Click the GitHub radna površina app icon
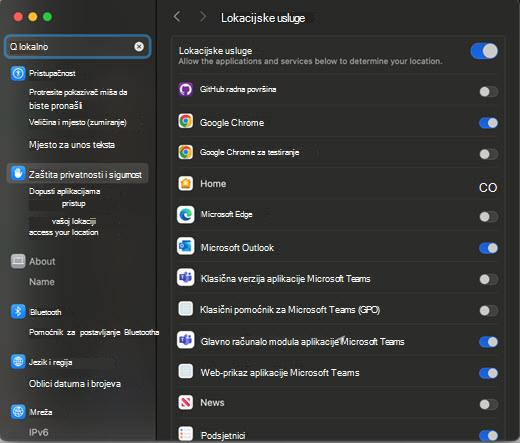The image size is (520, 443). (185, 89)
